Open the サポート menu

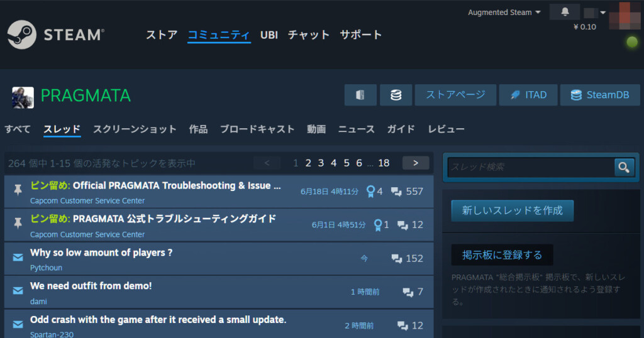pyautogui.click(x=360, y=35)
